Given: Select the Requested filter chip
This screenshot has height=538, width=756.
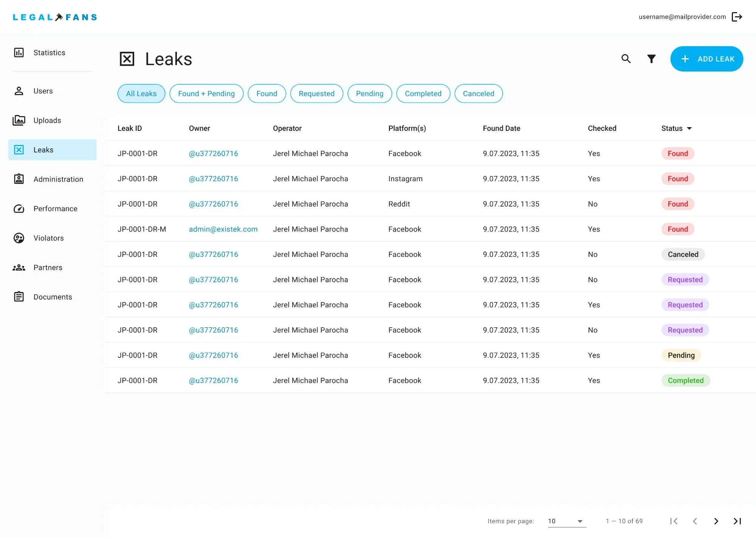Looking at the screenshot, I should point(317,93).
